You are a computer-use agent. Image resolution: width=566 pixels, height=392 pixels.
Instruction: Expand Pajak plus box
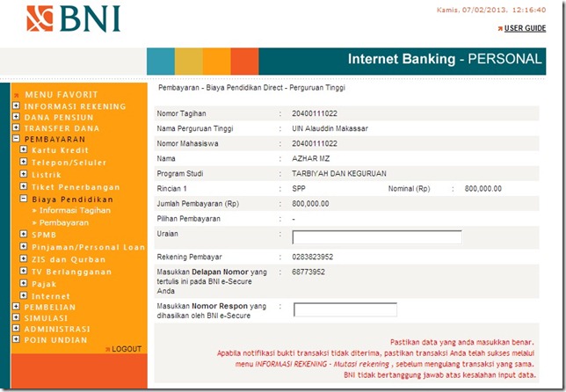coord(24,283)
